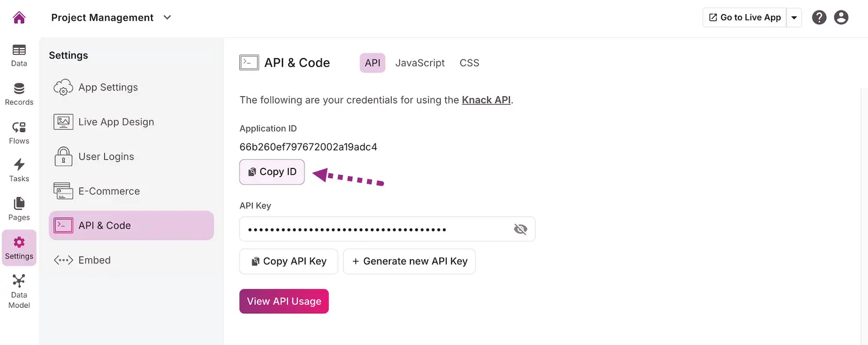Open the Knack API link
This screenshot has height=345, width=868.
486,100
